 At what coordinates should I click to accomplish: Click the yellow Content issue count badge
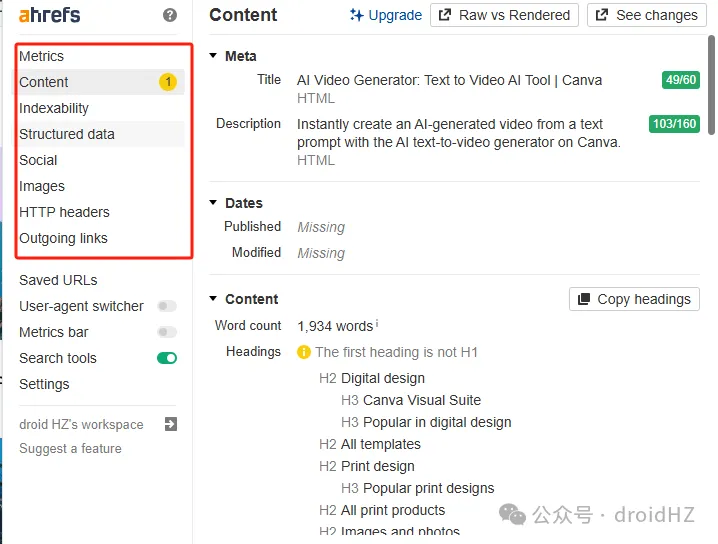(168, 82)
